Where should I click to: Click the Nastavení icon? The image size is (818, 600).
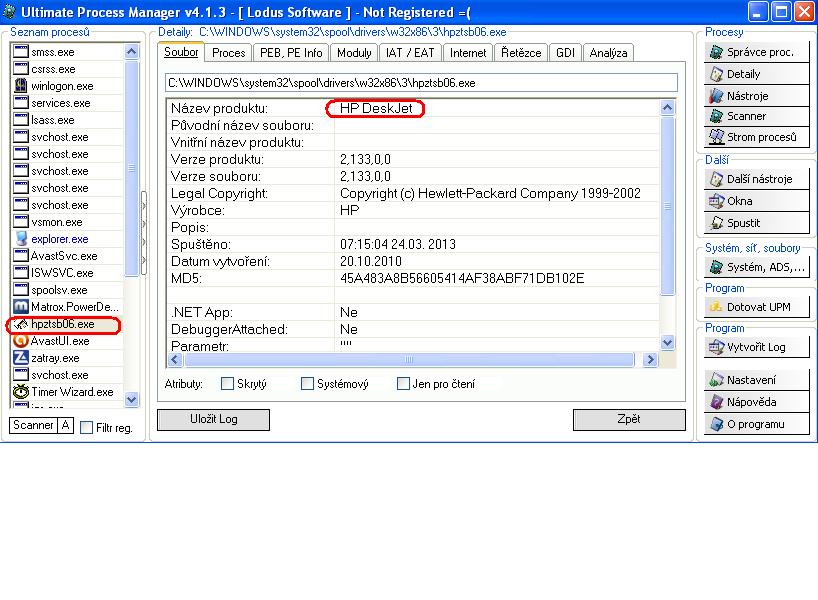(716, 380)
